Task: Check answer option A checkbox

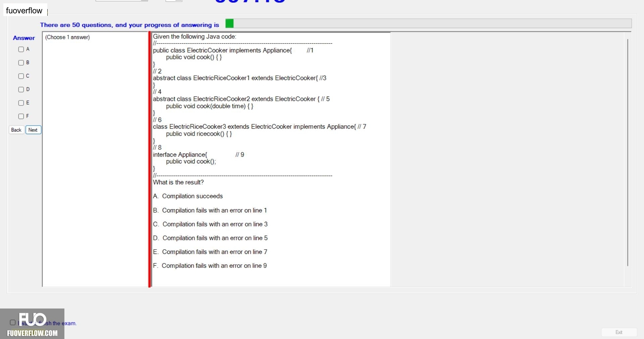Action: point(21,49)
